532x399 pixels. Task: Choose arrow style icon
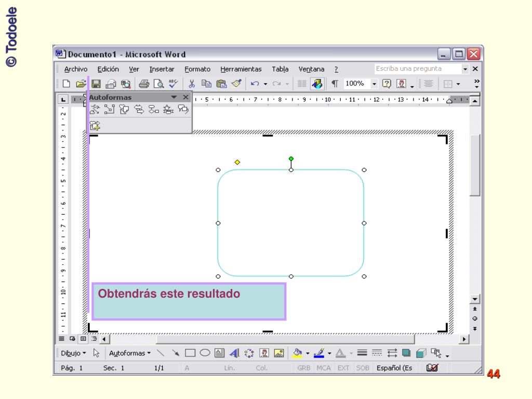[392, 353]
